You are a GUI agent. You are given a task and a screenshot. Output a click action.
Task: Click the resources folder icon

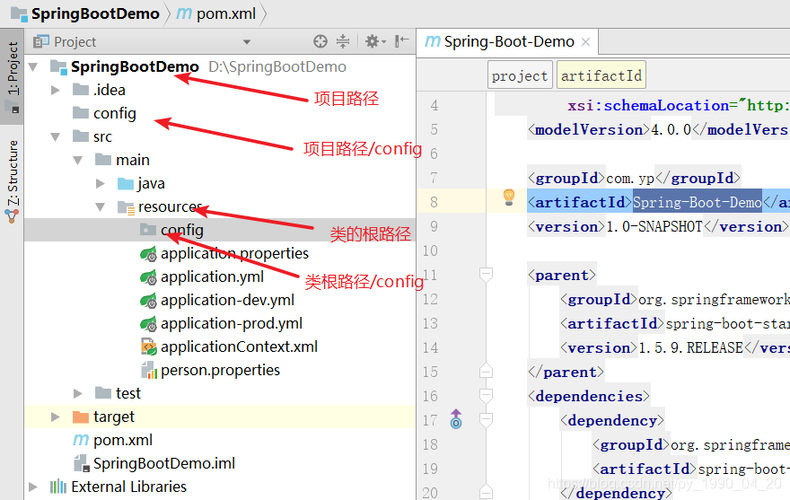[x=125, y=207]
